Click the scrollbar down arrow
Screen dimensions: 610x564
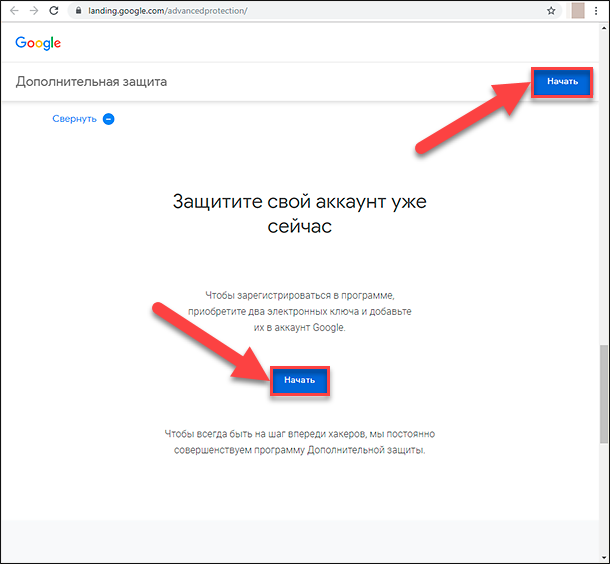[x=604, y=557]
